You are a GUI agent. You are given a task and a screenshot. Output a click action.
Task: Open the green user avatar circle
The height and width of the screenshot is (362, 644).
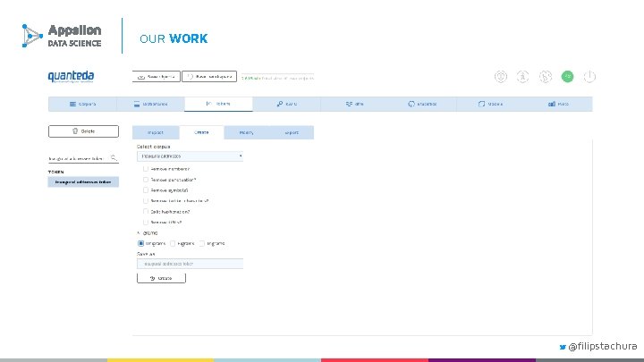[567, 77]
